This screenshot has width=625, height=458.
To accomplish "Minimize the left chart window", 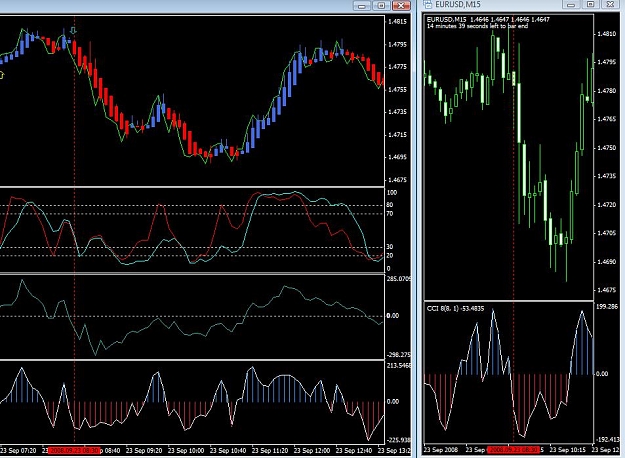I will [x=362, y=6].
